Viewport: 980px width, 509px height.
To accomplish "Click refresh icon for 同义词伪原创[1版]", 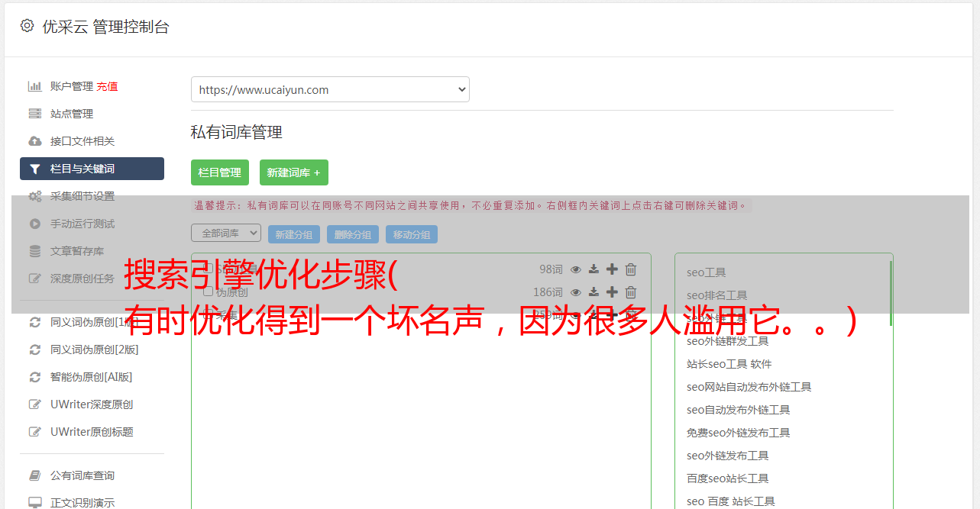I will tap(35, 322).
